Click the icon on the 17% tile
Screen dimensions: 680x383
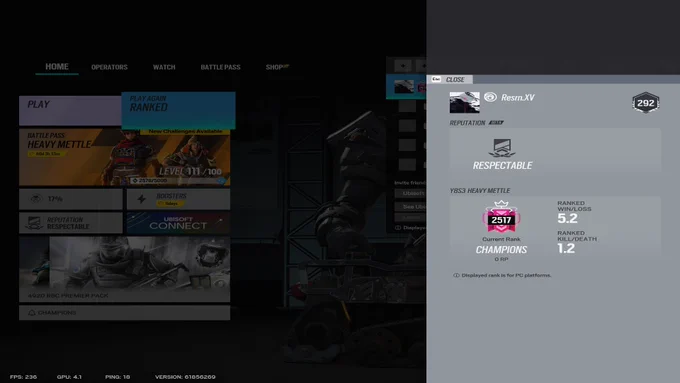click(36, 199)
